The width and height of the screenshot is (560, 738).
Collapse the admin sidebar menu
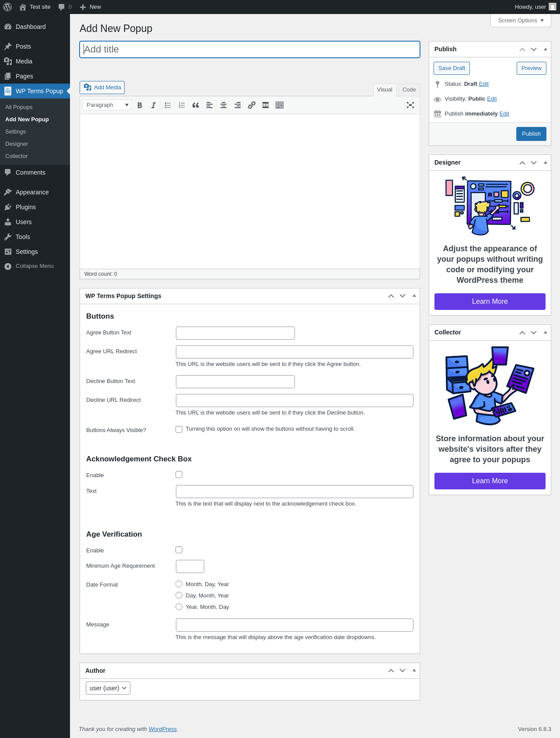[x=35, y=266]
